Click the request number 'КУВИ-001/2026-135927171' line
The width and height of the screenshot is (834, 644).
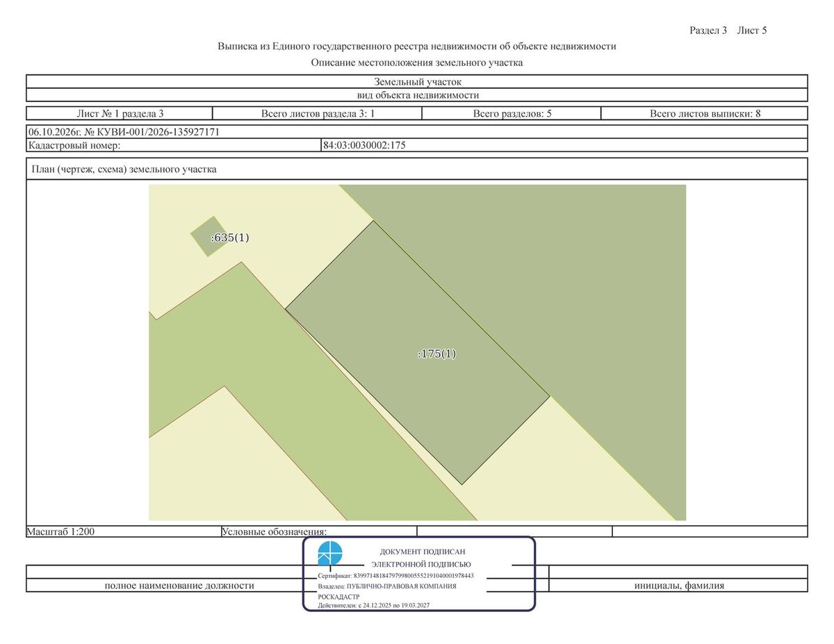coord(417,132)
